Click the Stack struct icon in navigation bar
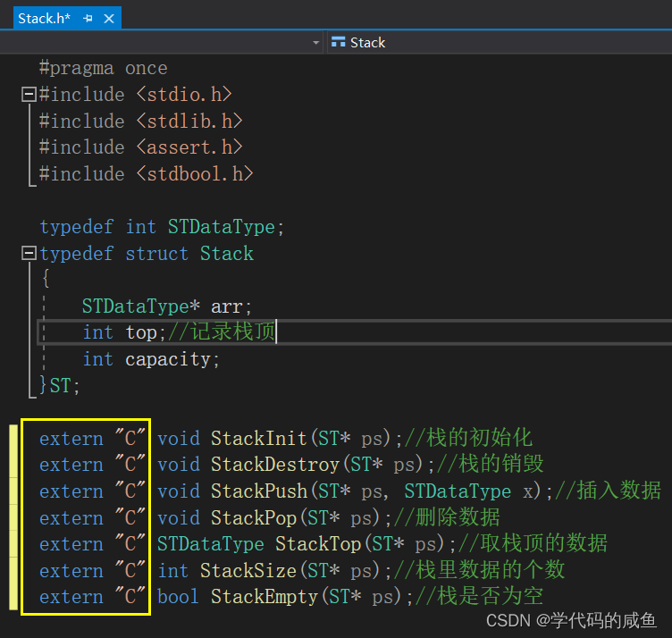Image resolution: width=672 pixels, height=638 pixels. 338,42
